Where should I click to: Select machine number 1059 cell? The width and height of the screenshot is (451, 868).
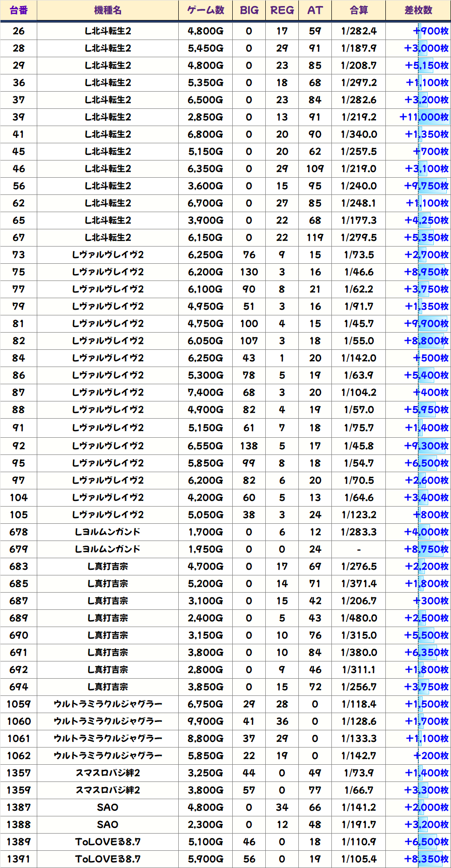point(19,704)
